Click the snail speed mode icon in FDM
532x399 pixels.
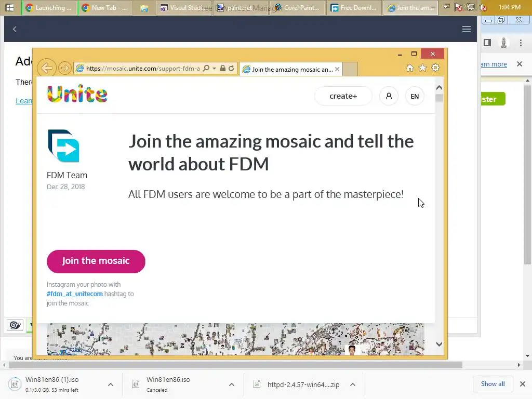pyautogui.click(x=15, y=325)
